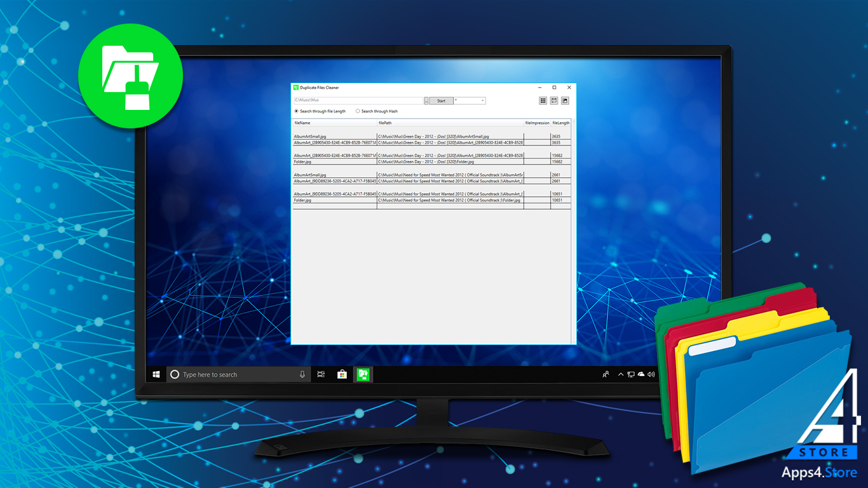This screenshot has width=868, height=488.
Task: Click the first 15682 file length cell
Action: click(560, 155)
